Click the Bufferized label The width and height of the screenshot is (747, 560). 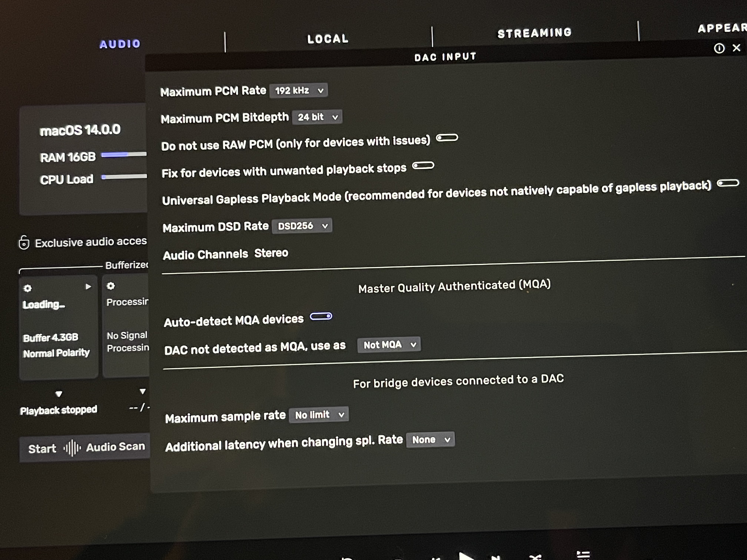[x=127, y=265]
